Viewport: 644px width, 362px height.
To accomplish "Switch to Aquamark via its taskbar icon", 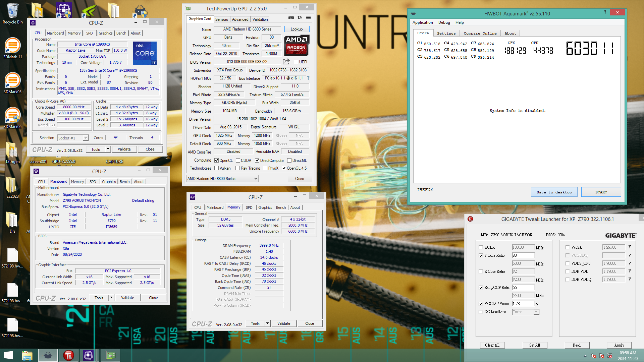I will click(x=48, y=355).
